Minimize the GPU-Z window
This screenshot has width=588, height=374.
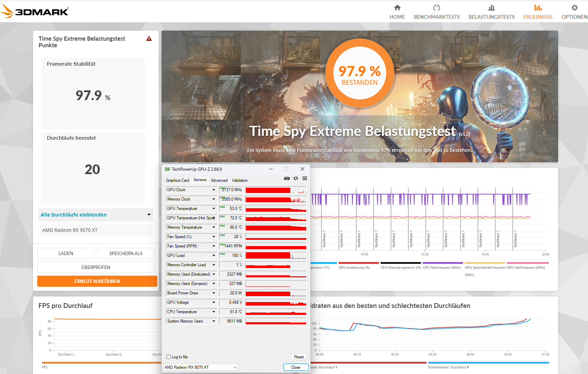[271, 169]
